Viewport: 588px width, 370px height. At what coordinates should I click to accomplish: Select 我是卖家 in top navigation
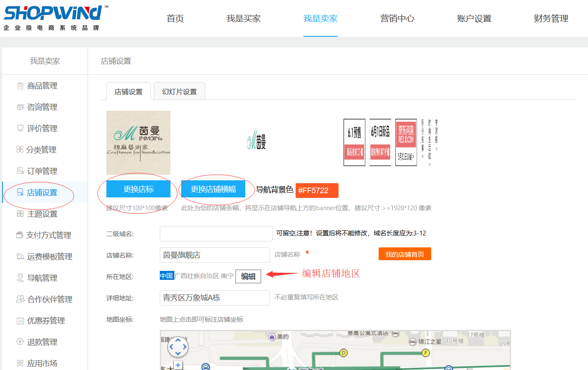[x=320, y=18]
